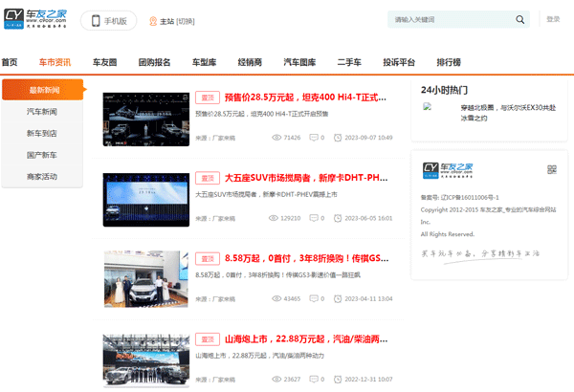Click 24小时热门 section heading
Screen dimensions: 574x392
[444, 90]
